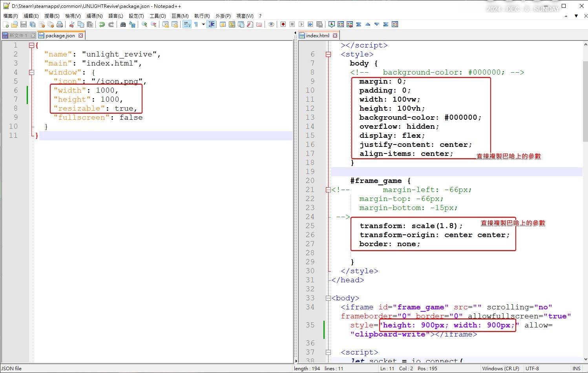Image resolution: width=588 pixels, height=373 pixels.
Task: Print the document with the printer icon
Action: coord(60,24)
